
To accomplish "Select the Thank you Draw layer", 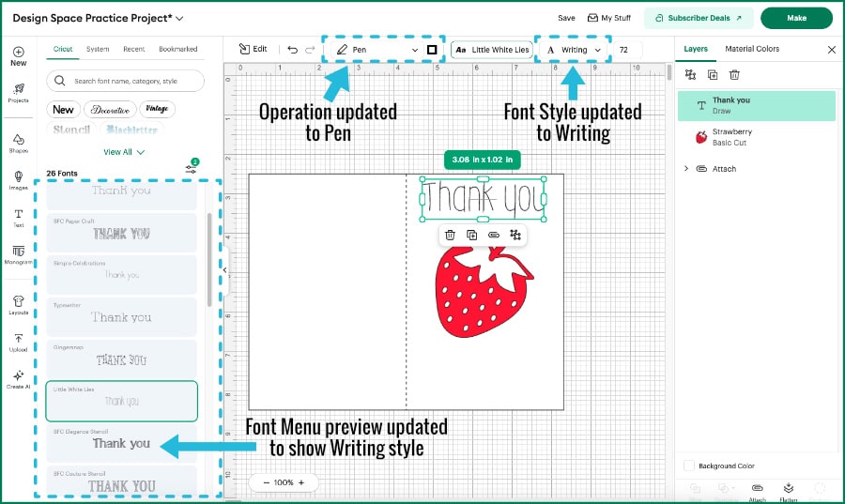I will pos(757,105).
